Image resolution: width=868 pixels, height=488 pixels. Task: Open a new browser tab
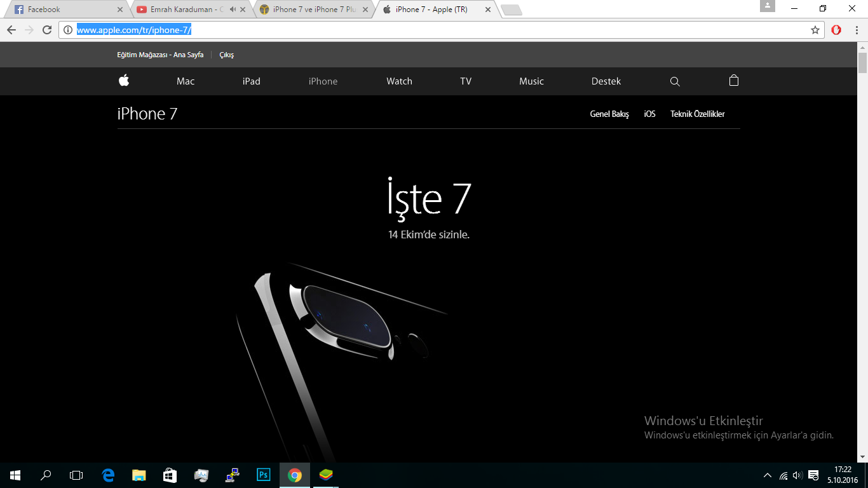(511, 10)
